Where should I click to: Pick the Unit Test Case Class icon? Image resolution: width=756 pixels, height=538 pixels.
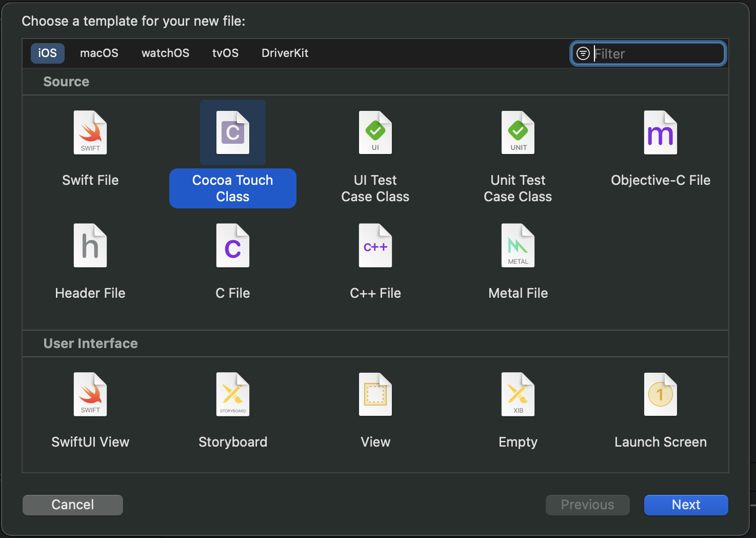(x=518, y=132)
